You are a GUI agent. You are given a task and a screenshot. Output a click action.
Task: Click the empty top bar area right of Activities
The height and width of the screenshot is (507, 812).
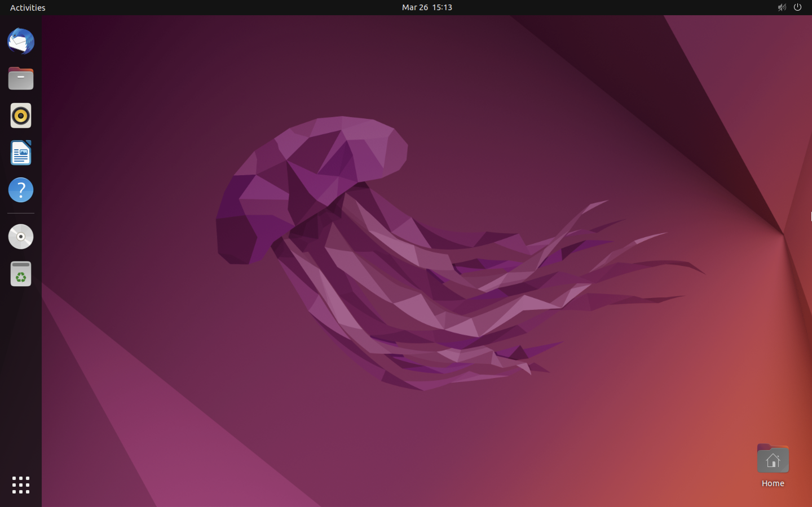point(201,7)
